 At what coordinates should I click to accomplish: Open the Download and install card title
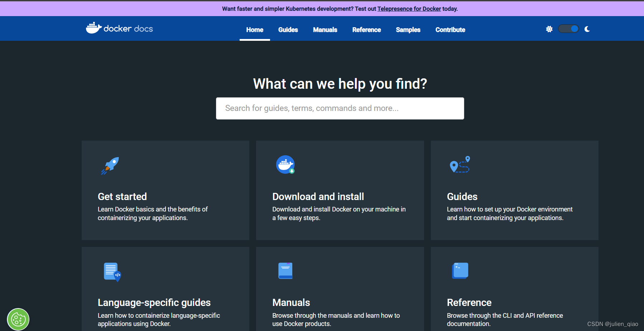[x=318, y=196]
